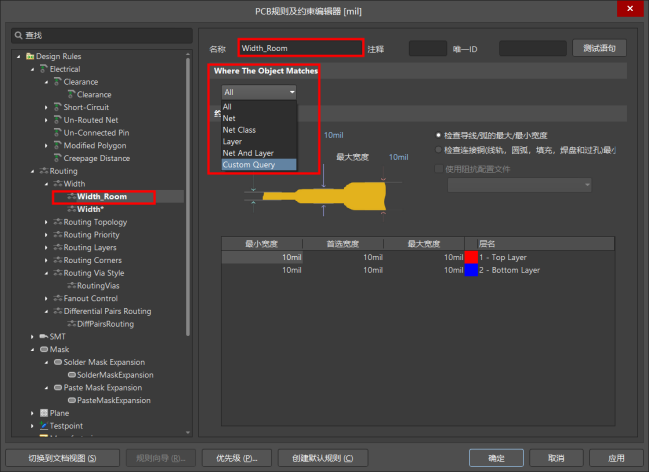Expand the Routing Topology tree node
The width and height of the screenshot is (649, 473).
click(46, 222)
